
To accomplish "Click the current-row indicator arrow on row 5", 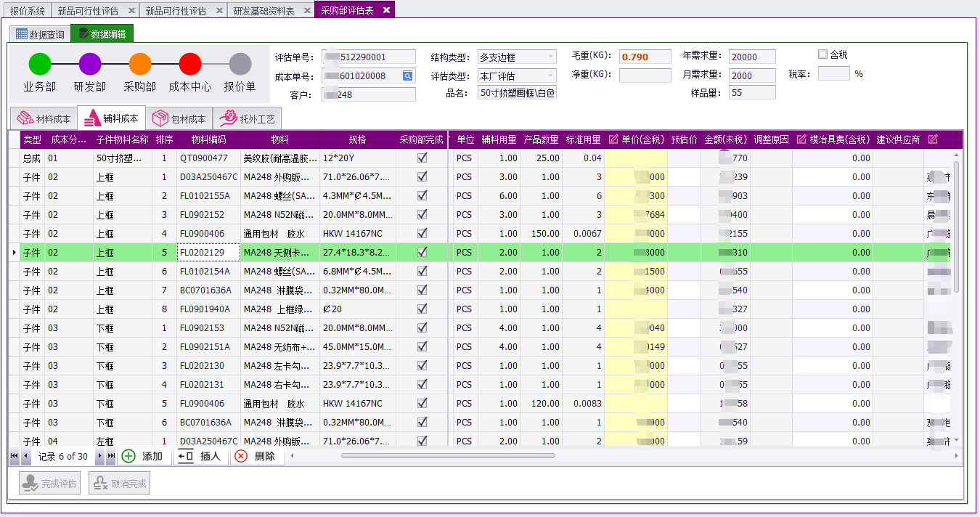I will (15, 253).
